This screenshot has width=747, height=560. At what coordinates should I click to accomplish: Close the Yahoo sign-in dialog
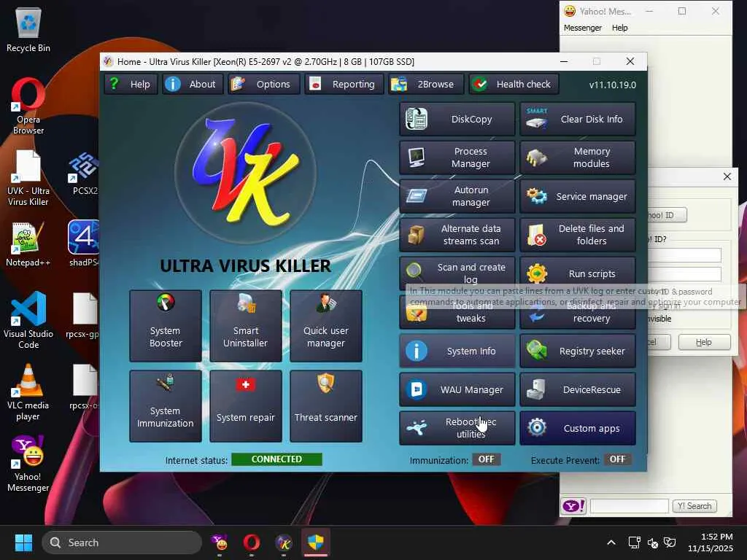pos(727,176)
